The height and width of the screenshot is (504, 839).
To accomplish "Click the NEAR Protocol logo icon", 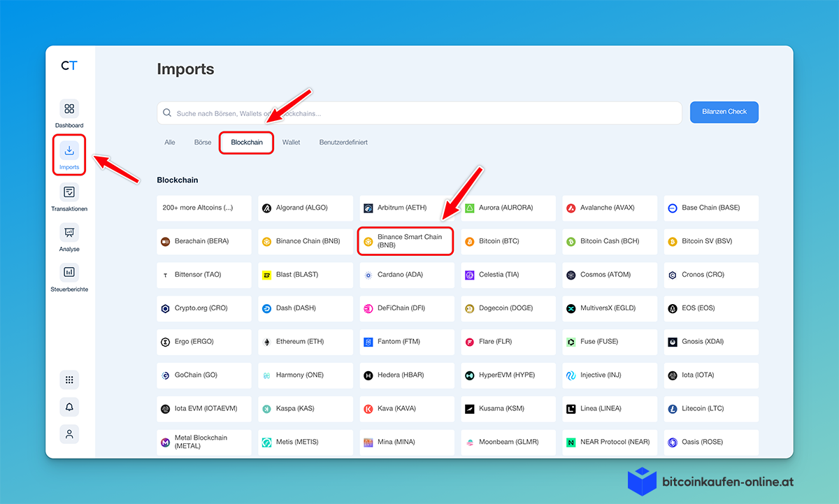I will click(571, 443).
